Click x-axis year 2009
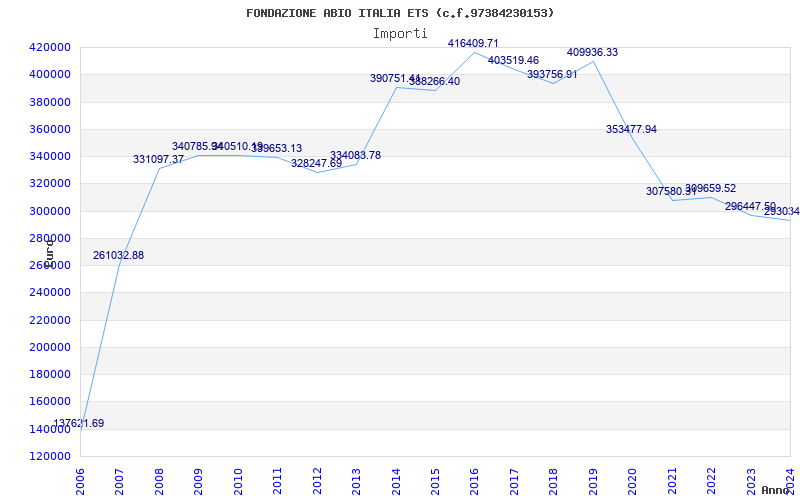Viewport: 800px width, 500px height. pos(198,482)
